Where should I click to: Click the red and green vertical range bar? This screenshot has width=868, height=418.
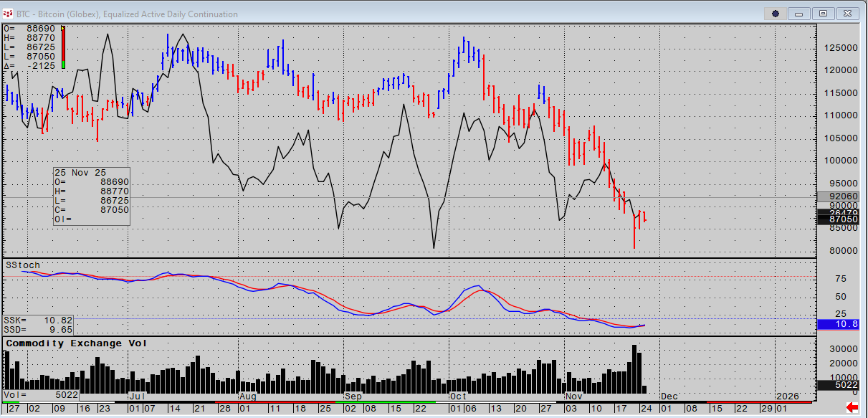coord(63,47)
